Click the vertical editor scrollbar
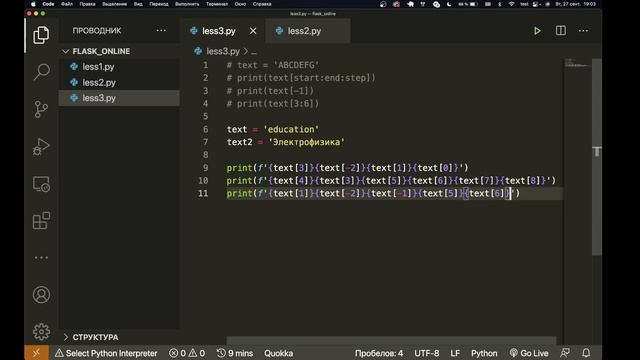Screen dimensions: 640x360 [597, 157]
